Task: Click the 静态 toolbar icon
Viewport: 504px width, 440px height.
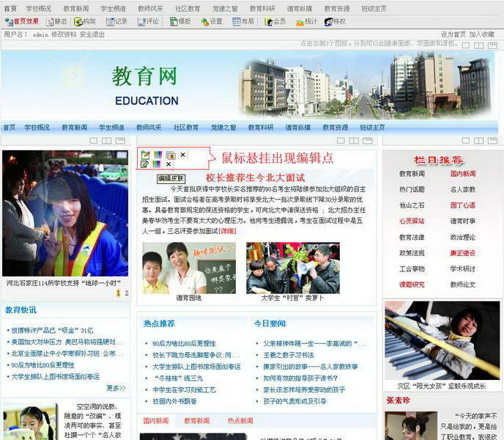Action: (56, 21)
